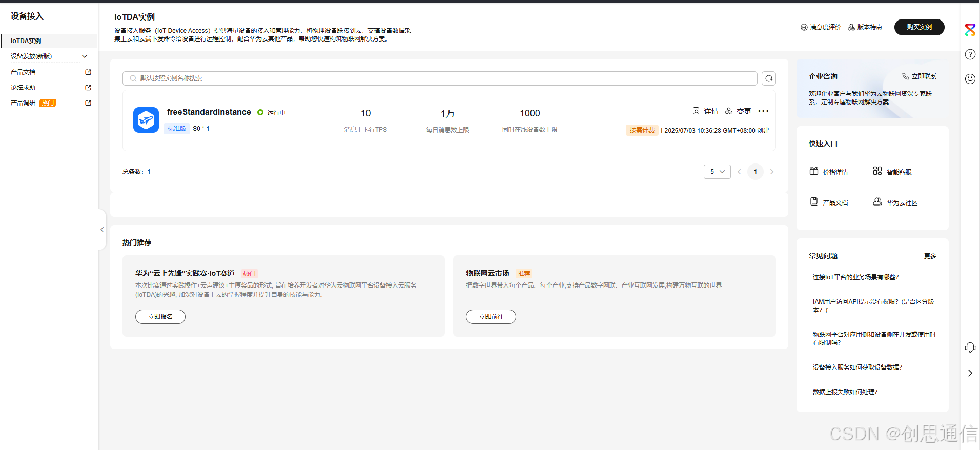
Task: Click the 同时在线设备数上限 value 1000
Action: [530, 113]
